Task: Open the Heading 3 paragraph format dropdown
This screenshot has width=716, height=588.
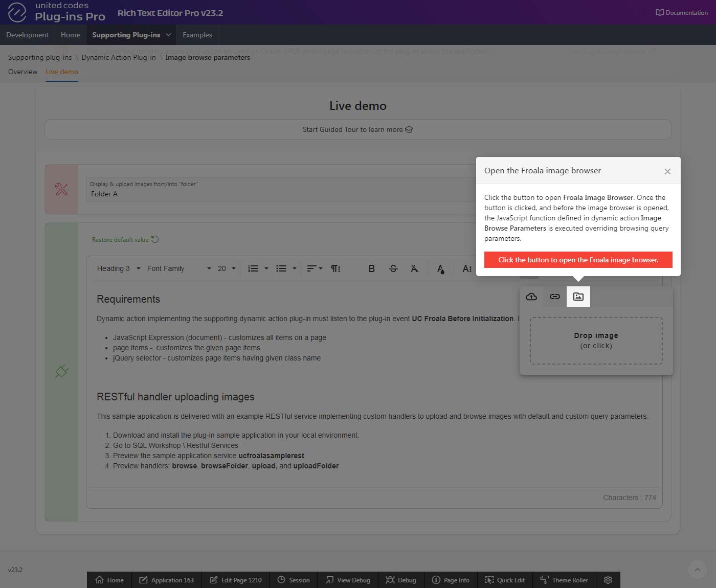Action: tap(119, 268)
